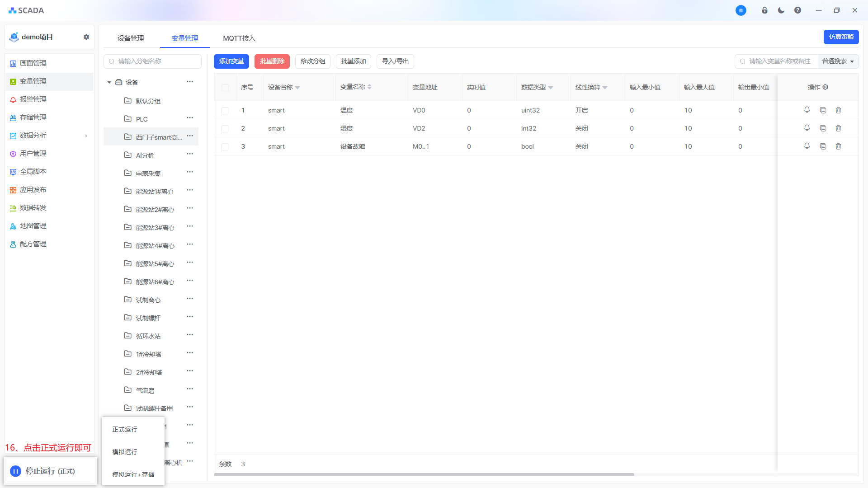Check the checkbox for row 3 设备故障
This screenshot has height=488, width=868.
tap(225, 147)
